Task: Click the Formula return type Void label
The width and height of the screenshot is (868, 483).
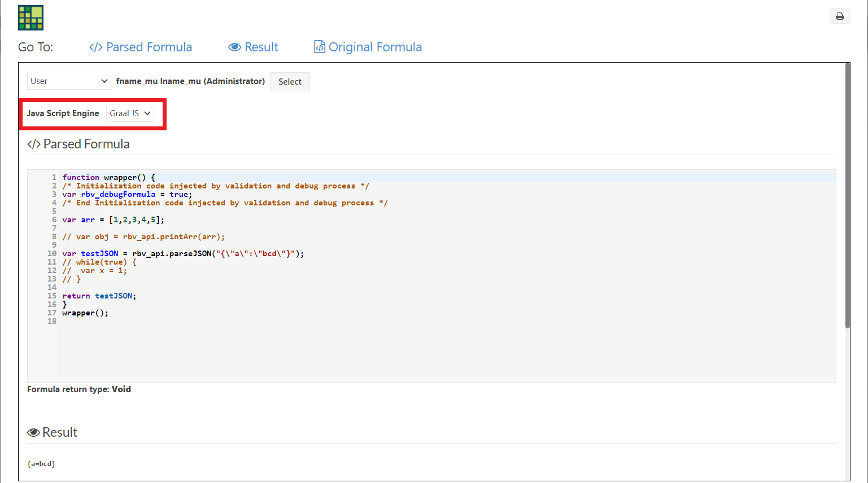Action: (79, 389)
